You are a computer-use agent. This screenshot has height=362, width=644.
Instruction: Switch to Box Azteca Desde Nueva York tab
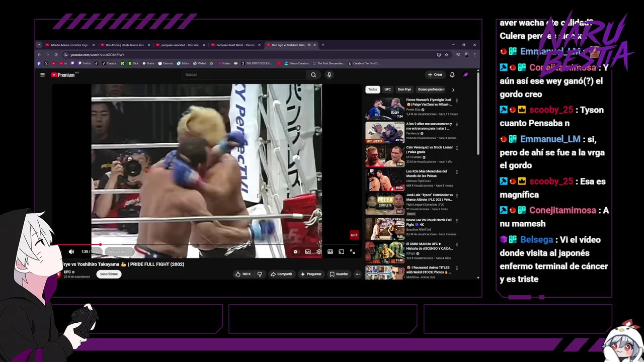(124, 45)
